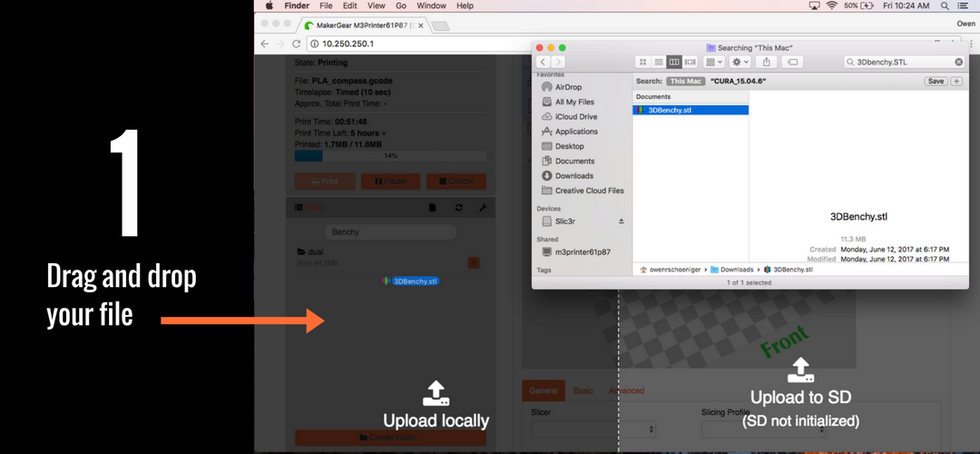Screen dimensions: 980x454
Task: Open the files wrench settings icon
Action: (483, 208)
